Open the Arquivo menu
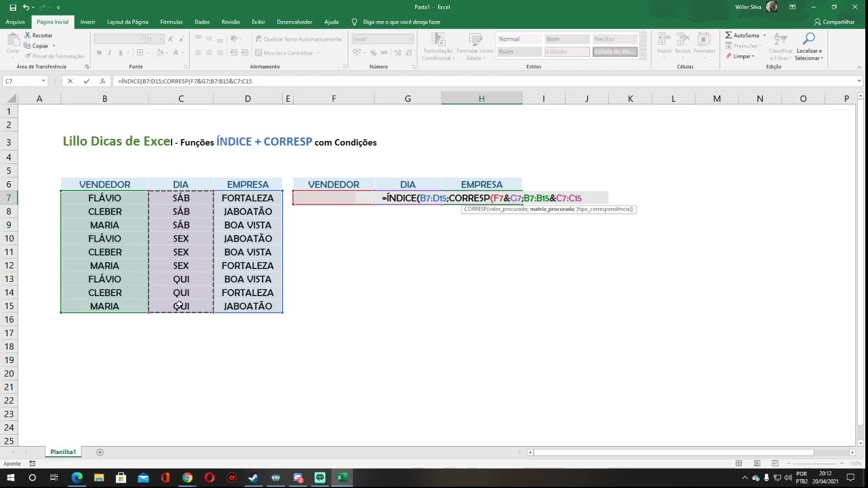 [15, 22]
